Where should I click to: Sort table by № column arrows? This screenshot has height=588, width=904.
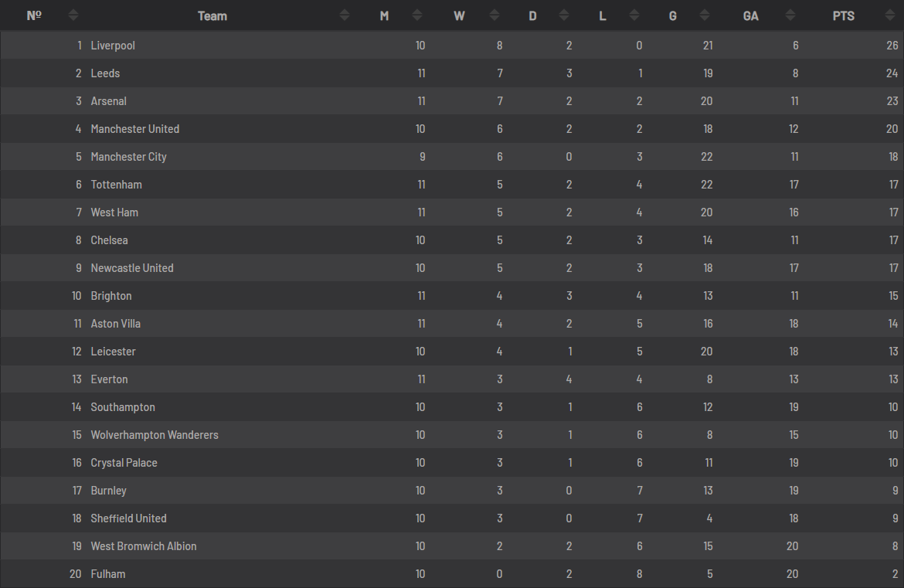73,15
